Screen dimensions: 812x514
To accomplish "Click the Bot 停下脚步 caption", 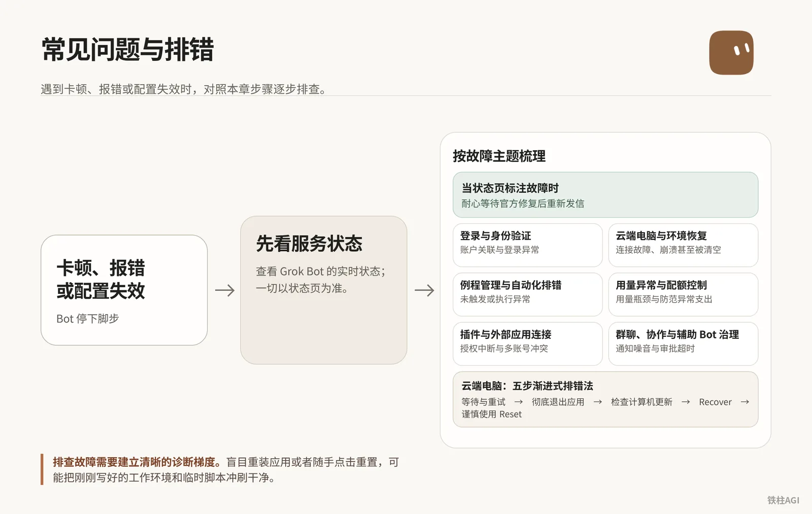I will coord(88,319).
